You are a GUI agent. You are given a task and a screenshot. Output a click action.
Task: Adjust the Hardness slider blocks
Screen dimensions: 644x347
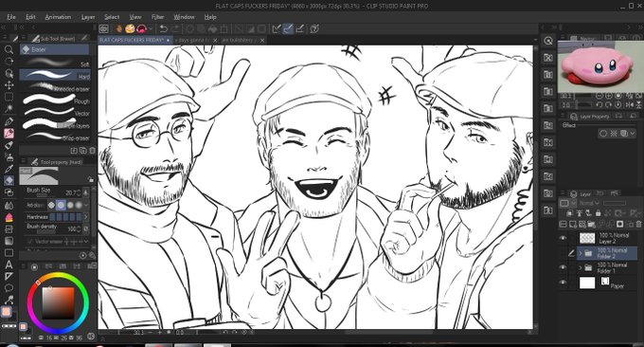pos(65,217)
